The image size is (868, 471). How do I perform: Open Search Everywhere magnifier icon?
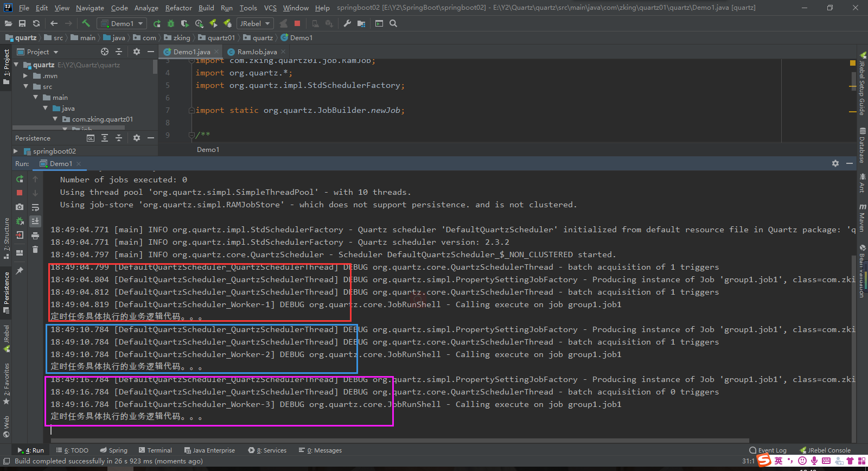(393, 23)
